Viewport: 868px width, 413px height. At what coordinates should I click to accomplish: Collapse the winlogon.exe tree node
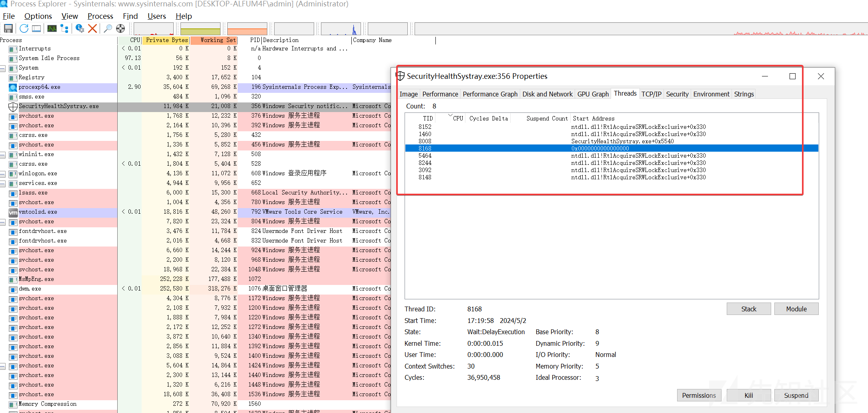[2, 174]
